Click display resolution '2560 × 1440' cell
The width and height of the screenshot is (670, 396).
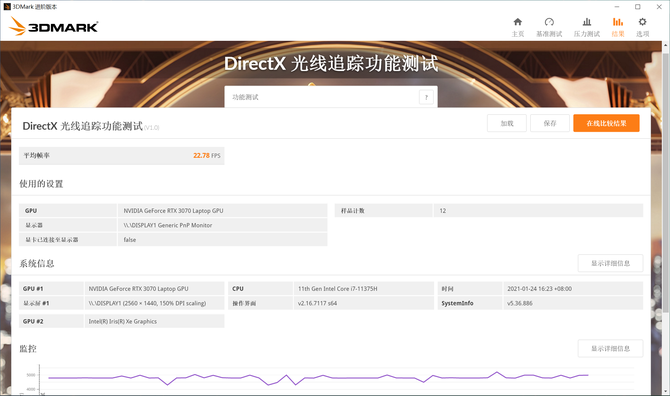tap(154, 303)
